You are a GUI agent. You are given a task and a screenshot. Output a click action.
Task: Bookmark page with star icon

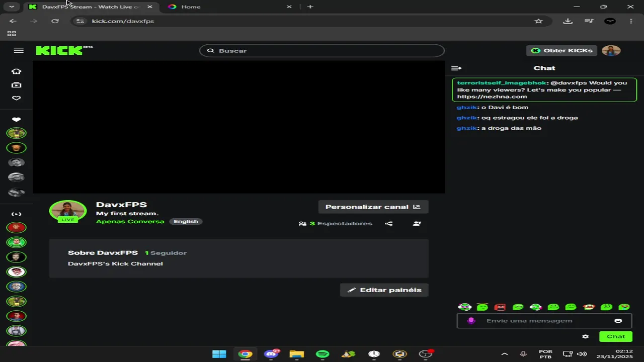(x=538, y=21)
